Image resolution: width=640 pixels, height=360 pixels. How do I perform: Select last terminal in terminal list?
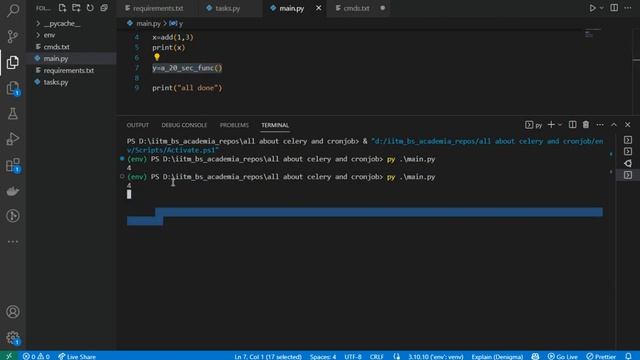tap(628, 175)
